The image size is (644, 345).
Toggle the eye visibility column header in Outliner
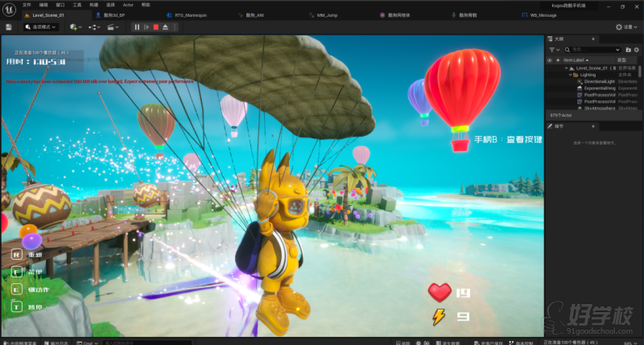(550, 60)
